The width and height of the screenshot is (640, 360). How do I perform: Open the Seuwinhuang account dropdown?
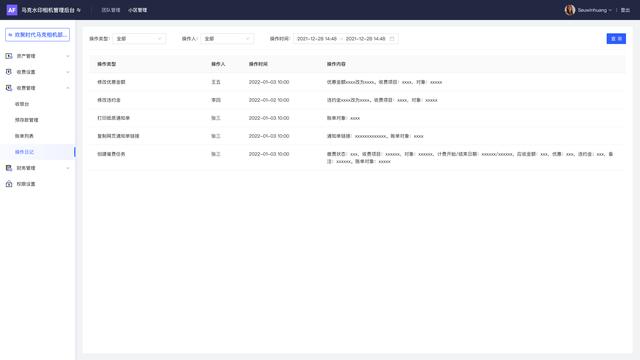pos(594,10)
